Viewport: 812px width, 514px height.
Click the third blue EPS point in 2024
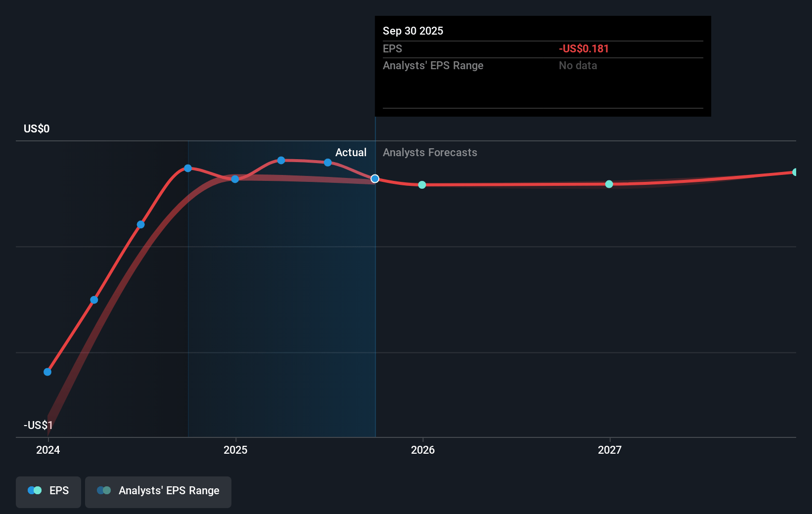point(141,225)
